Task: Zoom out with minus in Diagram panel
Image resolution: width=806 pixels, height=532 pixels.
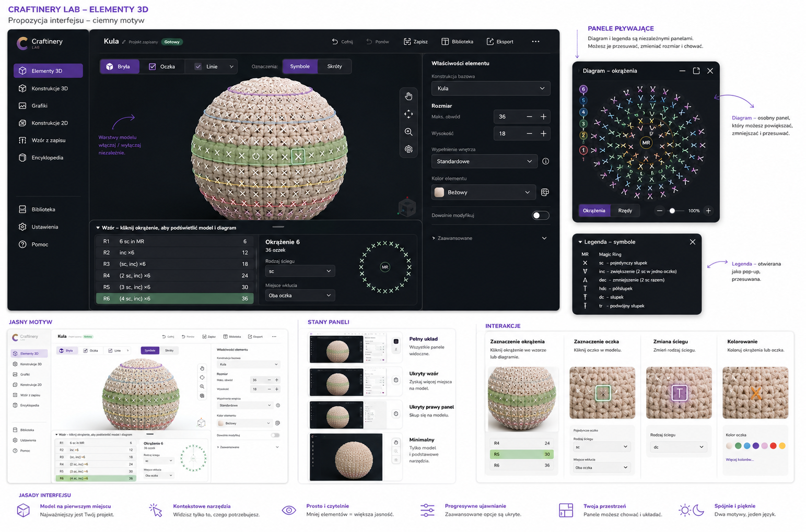Action: (x=659, y=211)
